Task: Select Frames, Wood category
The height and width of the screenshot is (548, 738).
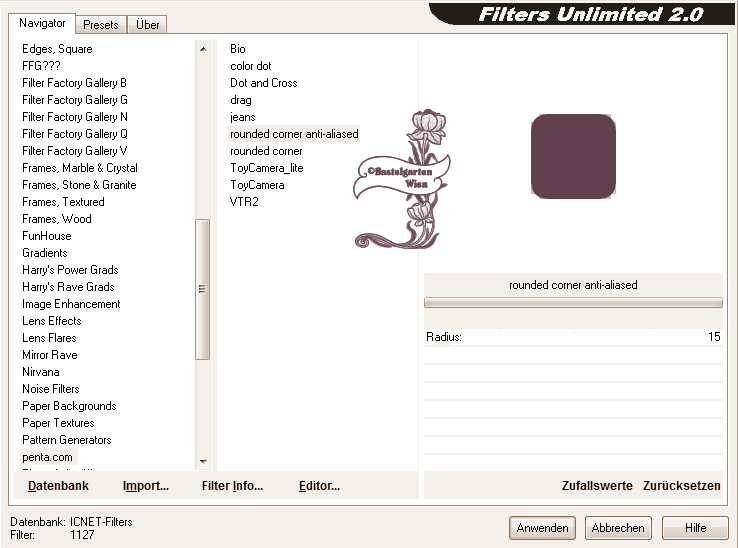Action: 57,219
